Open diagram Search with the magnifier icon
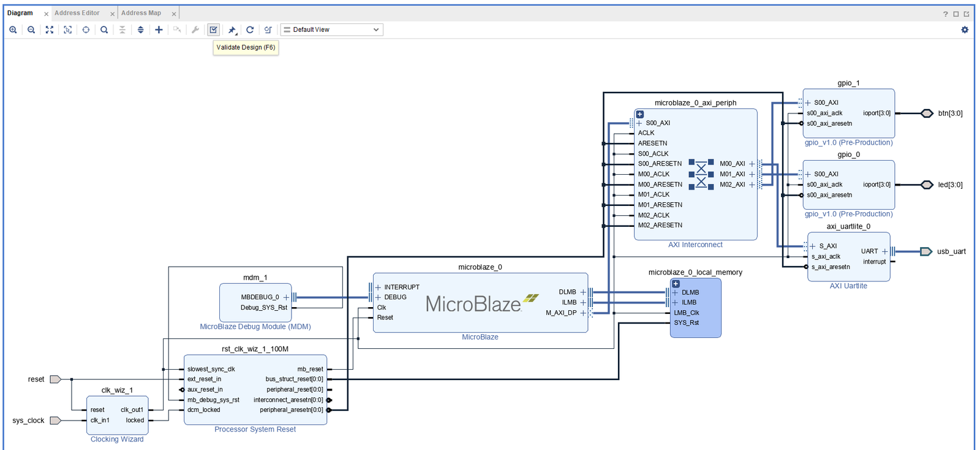 pyautogui.click(x=104, y=29)
